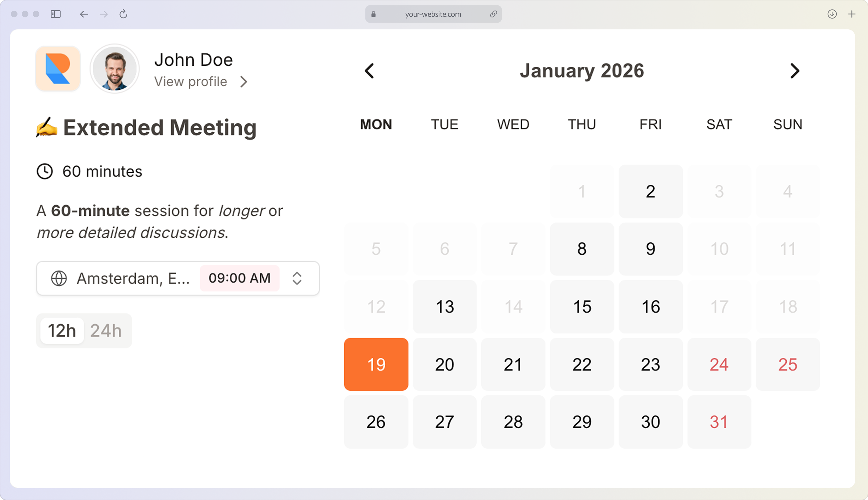Click the orange and blue company logo
Viewport: 868px width, 500px height.
coord(58,69)
